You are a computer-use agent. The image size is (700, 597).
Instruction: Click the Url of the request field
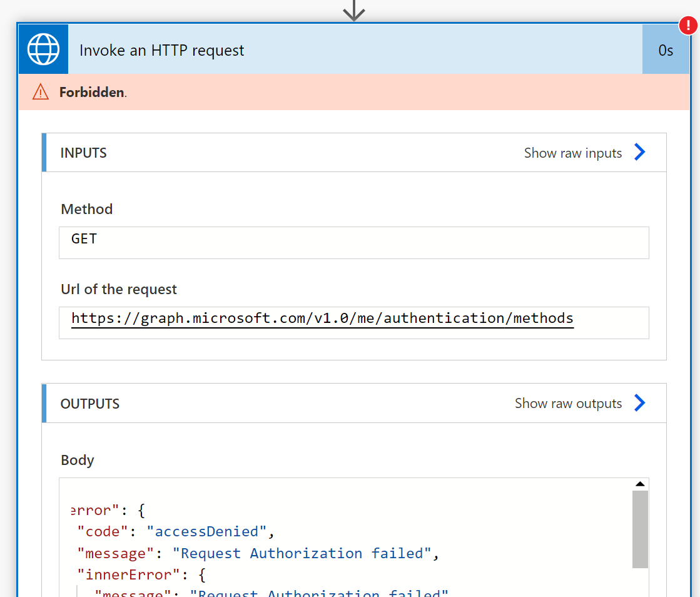coord(354,323)
